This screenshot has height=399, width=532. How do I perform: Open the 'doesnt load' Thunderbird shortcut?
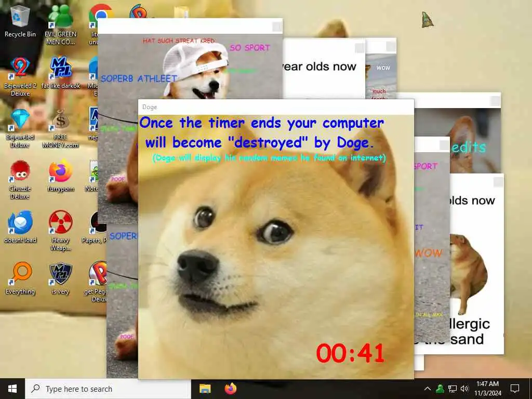pos(20,228)
